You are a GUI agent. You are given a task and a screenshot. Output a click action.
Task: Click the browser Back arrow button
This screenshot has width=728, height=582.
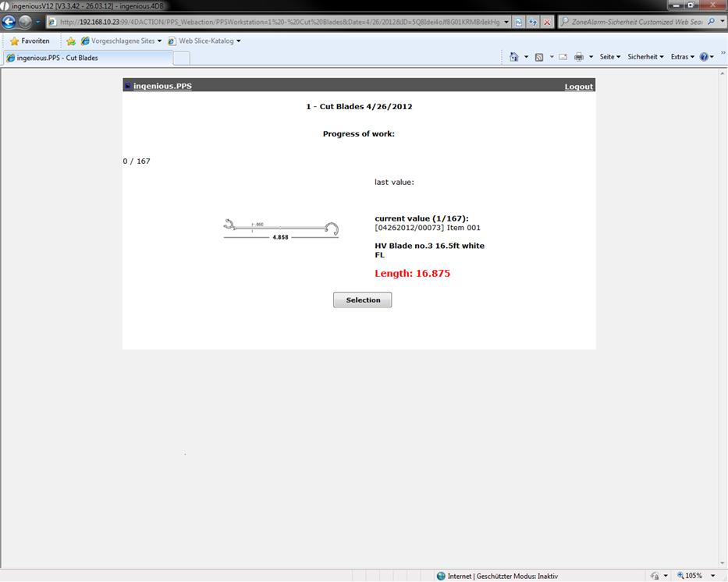pos(9,23)
